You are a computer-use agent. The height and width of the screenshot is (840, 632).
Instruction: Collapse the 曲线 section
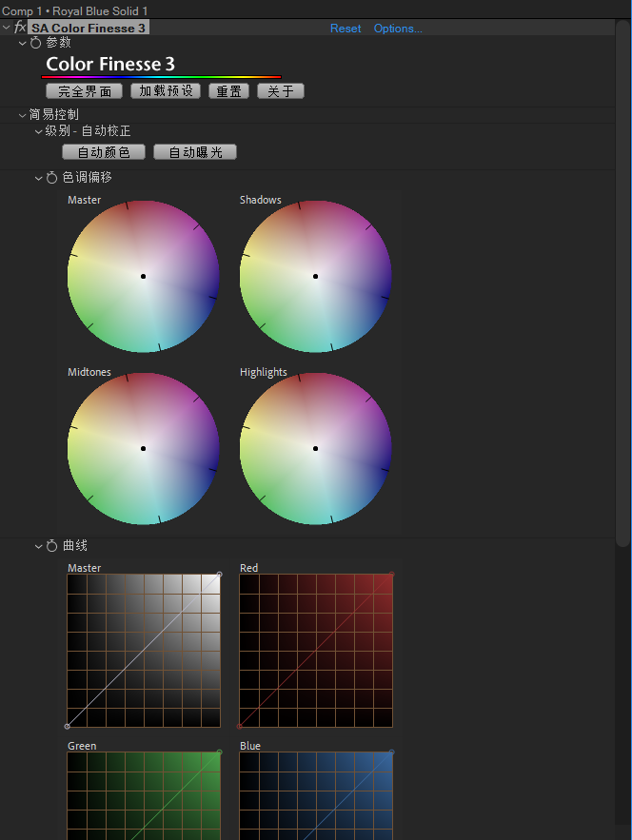[x=39, y=546]
